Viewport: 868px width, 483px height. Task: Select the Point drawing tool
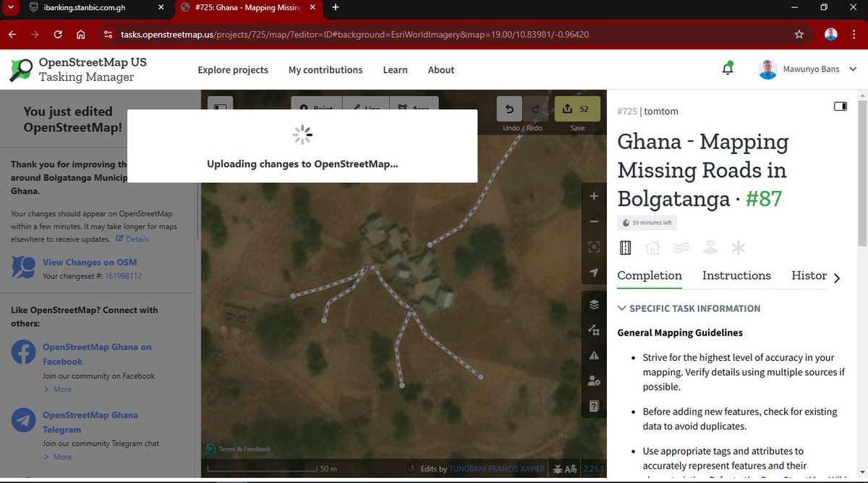click(316, 108)
